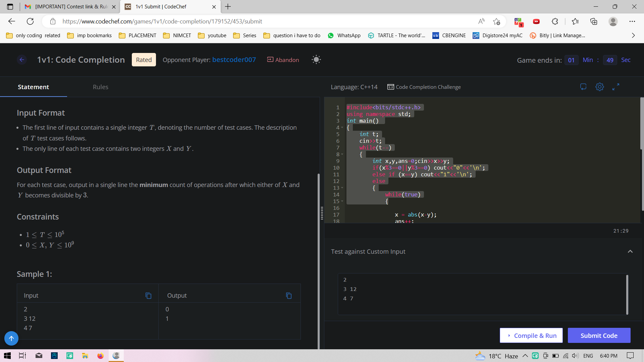Click the Submit Code button
Screen dimensions: 644x362
click(599, 336)
